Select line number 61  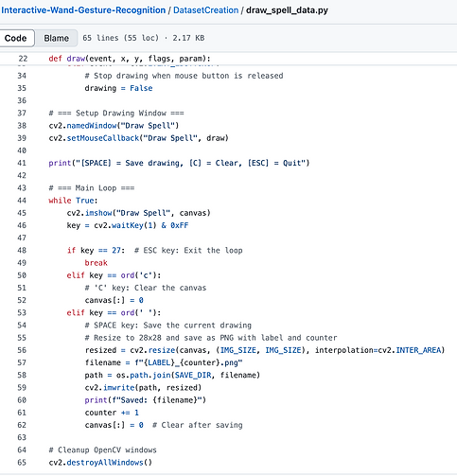point(22,413)
